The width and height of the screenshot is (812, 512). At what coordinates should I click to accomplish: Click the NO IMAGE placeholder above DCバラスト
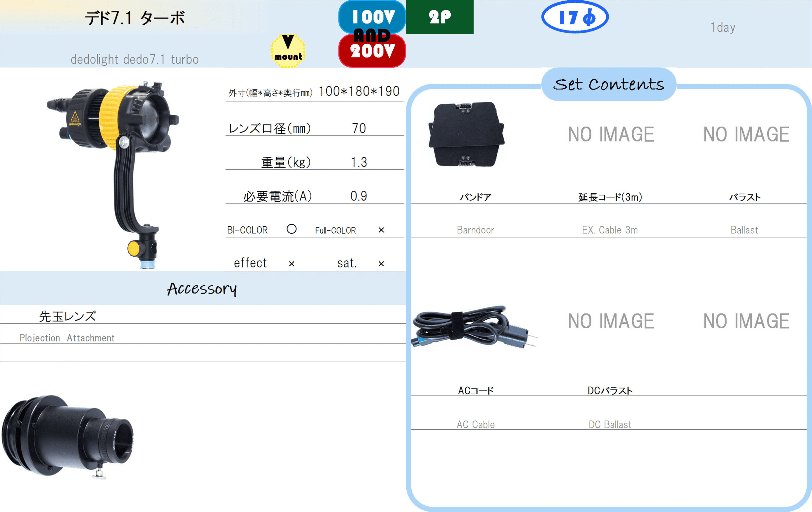[611, 321]
